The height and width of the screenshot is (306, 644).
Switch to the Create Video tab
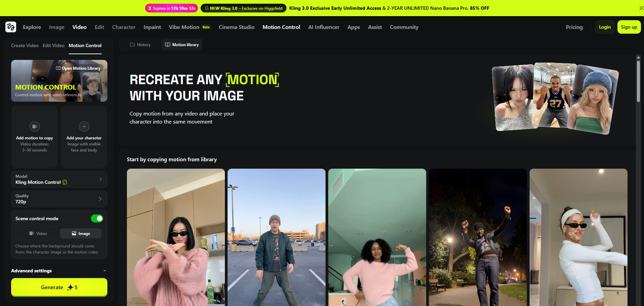click(25, 45)
